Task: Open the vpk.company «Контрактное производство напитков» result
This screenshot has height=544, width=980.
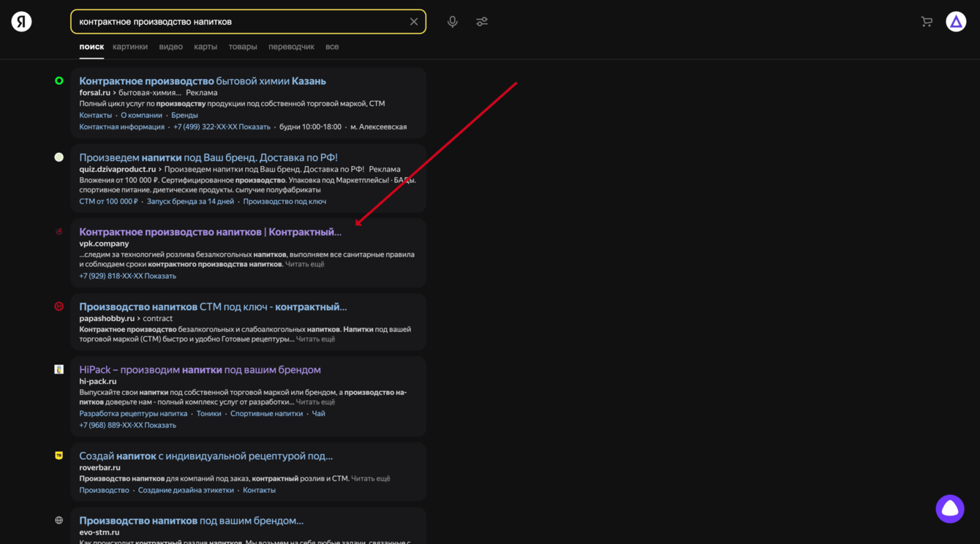Action: (x=211, y=232)
